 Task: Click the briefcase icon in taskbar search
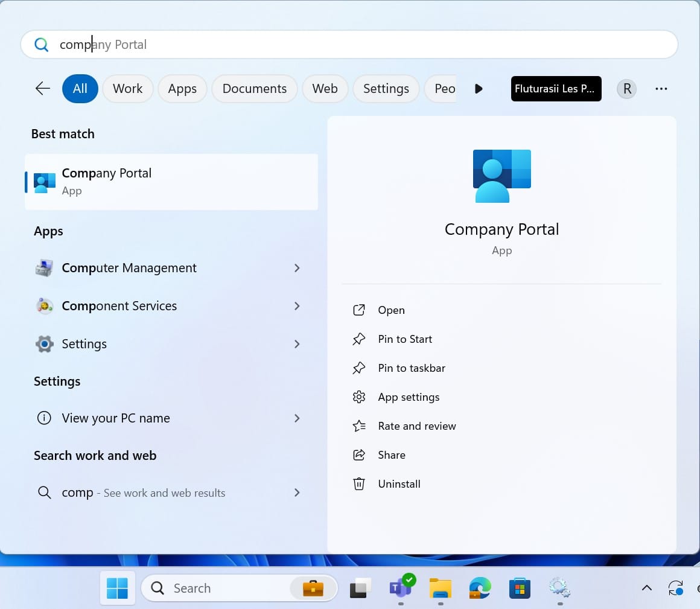[x=313, y=588]
